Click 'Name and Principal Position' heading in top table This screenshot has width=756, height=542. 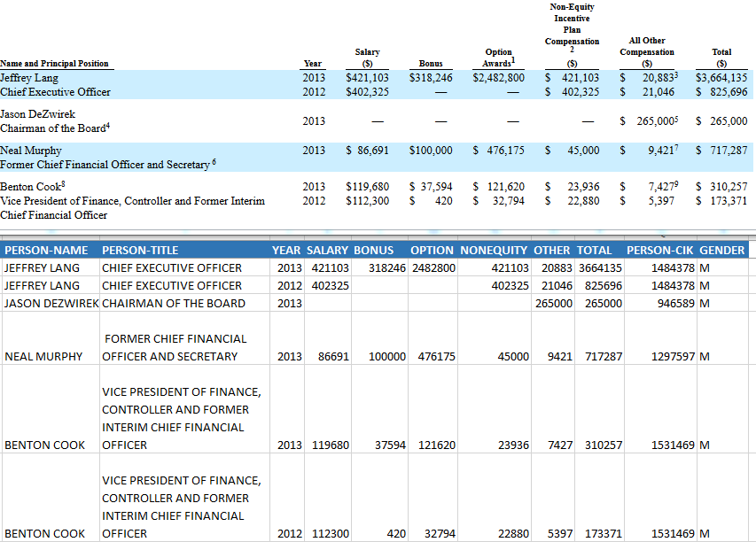(x=55, y=64)
